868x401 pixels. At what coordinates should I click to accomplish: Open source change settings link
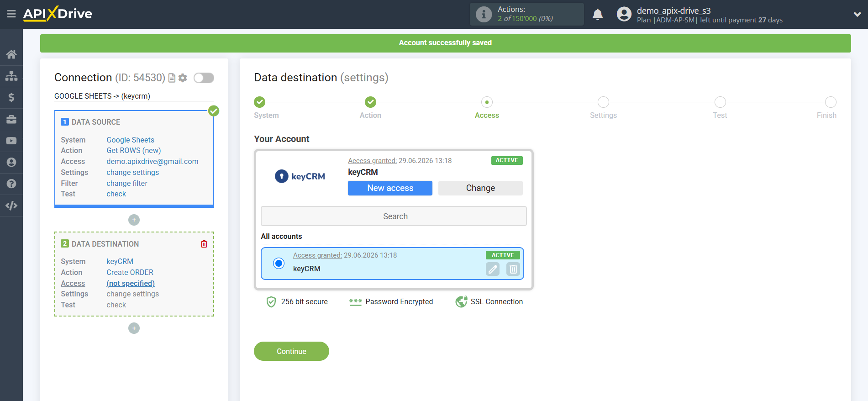click(x=132, y=172)
